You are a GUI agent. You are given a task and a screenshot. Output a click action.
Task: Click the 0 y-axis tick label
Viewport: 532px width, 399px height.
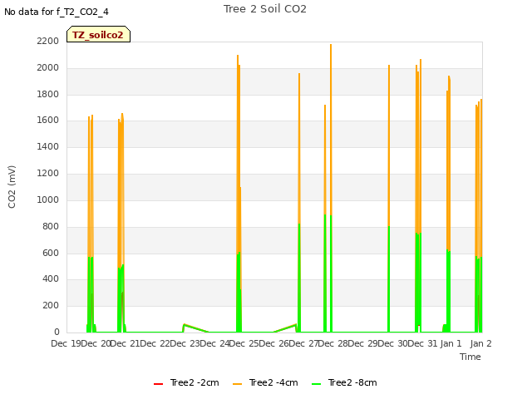[x=57, y=332]
